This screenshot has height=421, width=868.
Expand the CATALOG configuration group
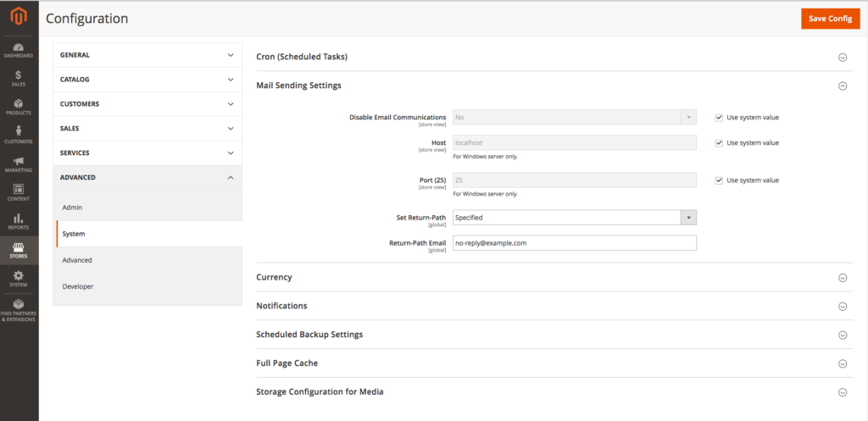(x=147, y=79)
